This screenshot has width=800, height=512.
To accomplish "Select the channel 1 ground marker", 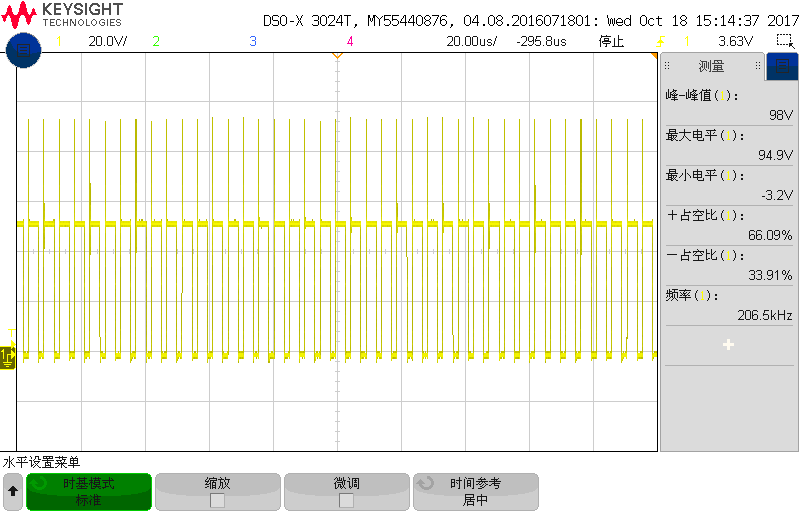I will pos(8,357).
